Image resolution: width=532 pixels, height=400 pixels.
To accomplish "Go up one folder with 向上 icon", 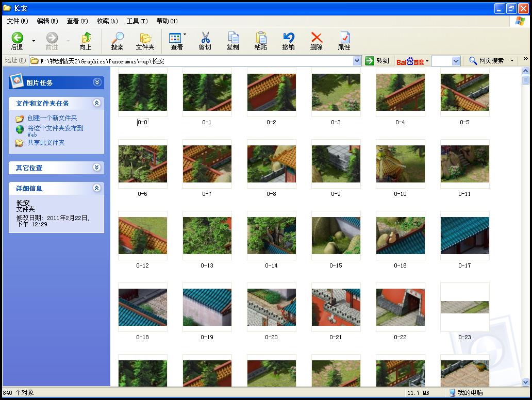I will pyautogui.click(x=86, y=38).
